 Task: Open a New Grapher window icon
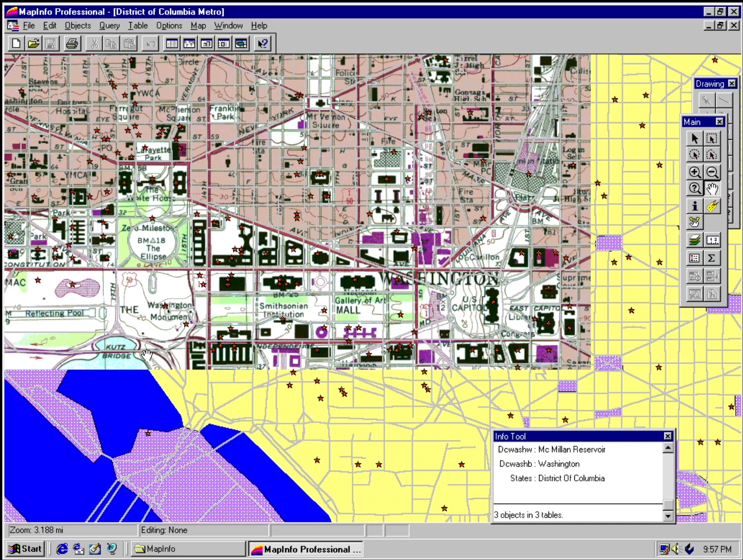(x=206, y=43)
